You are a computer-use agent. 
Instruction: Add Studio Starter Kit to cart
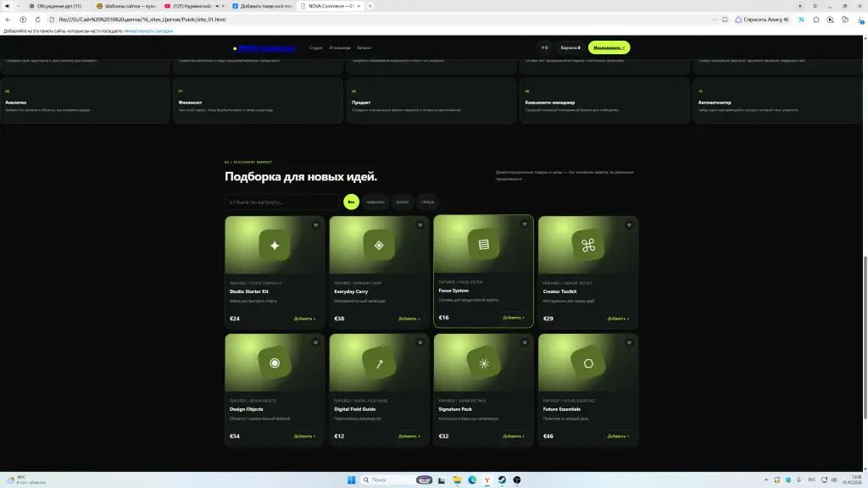[304, 319]
